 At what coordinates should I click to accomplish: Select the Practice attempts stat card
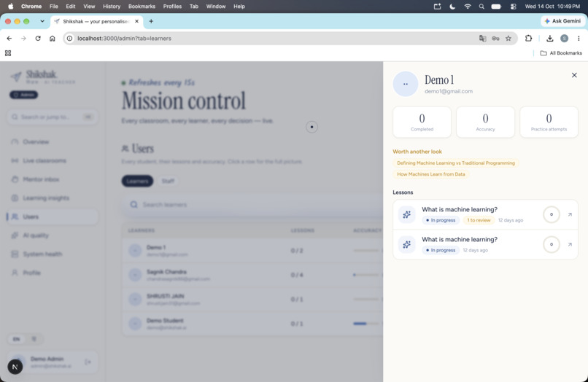tap(549, 122)
